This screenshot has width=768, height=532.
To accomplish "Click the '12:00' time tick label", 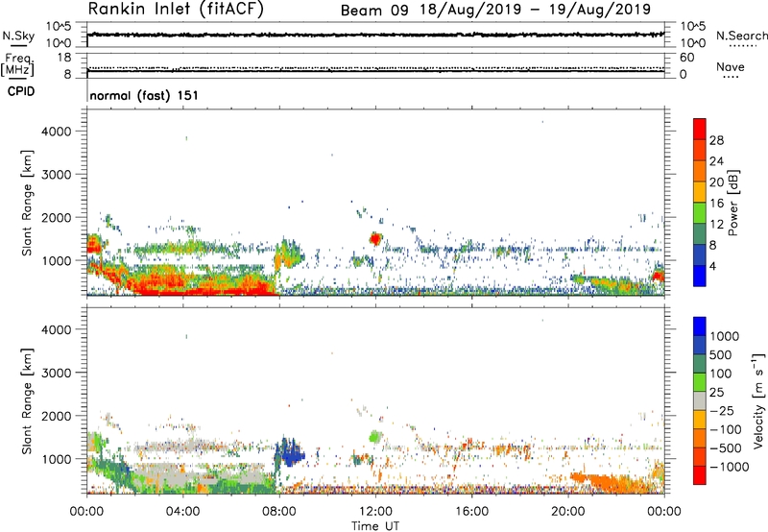I will click(x=375, y=512).
